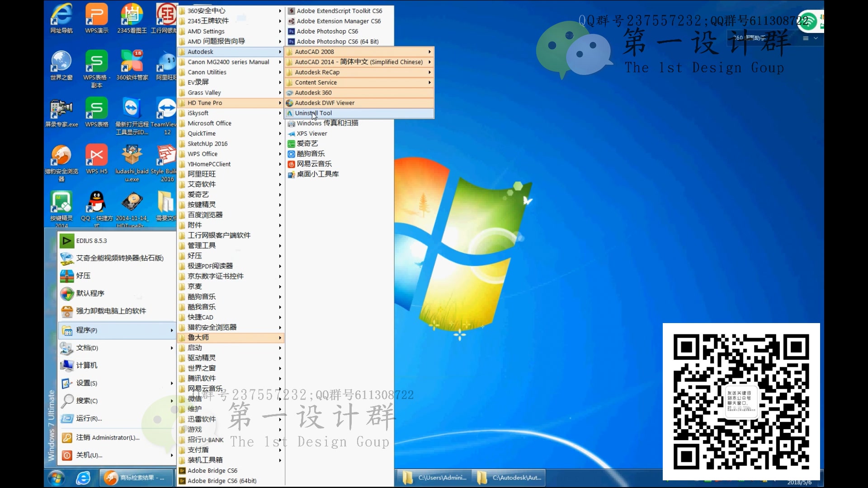Open AutoCAD 2008

pyautogui.click(x=314, y=51)
